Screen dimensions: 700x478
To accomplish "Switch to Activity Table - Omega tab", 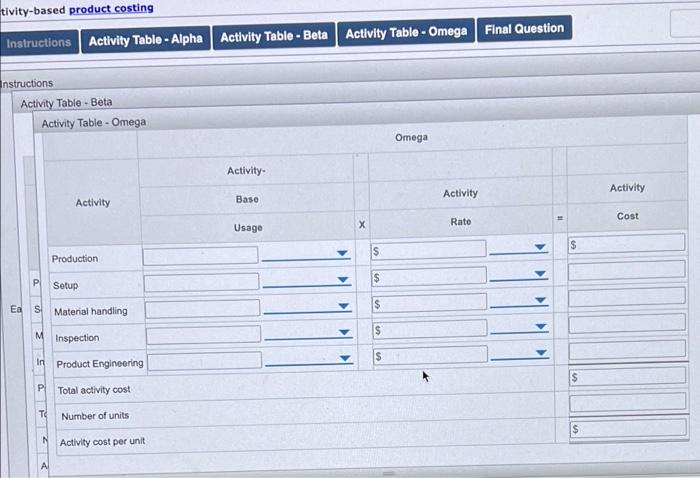I will click(x=406, y=33).
